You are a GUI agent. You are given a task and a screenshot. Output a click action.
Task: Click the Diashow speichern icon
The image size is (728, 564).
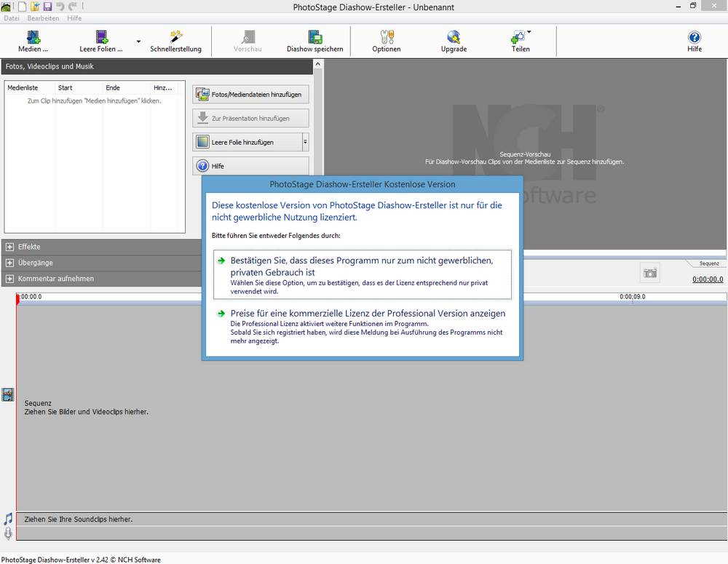[314, 37]
